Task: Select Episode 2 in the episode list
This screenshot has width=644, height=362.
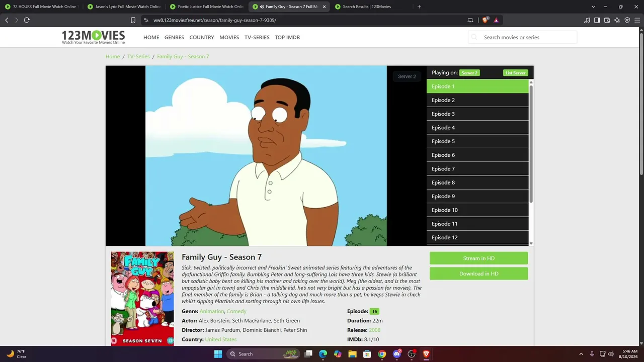Action: pyautogui.click(x=477, y=100)
